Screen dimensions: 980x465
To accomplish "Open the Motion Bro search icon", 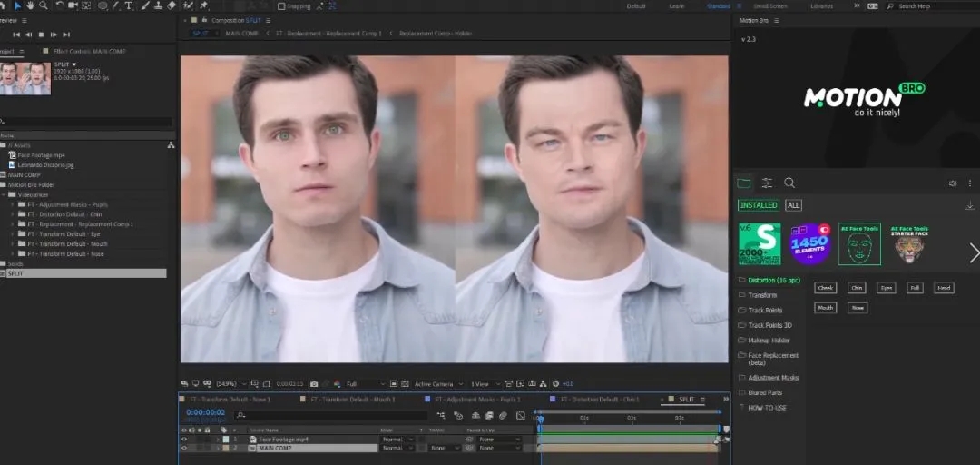I will coord(789,183).
